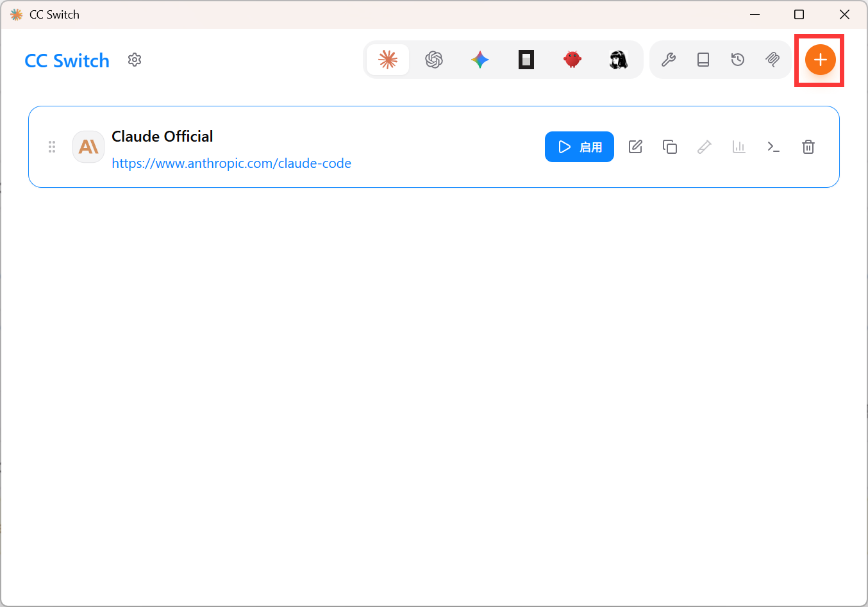Open settings via the gear icon
The image size is (868, 607).
tap(135, 60)
